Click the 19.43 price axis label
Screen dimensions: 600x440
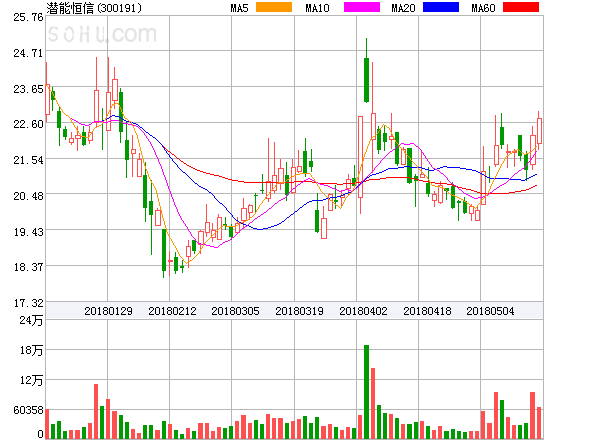(x=28, y=232)
